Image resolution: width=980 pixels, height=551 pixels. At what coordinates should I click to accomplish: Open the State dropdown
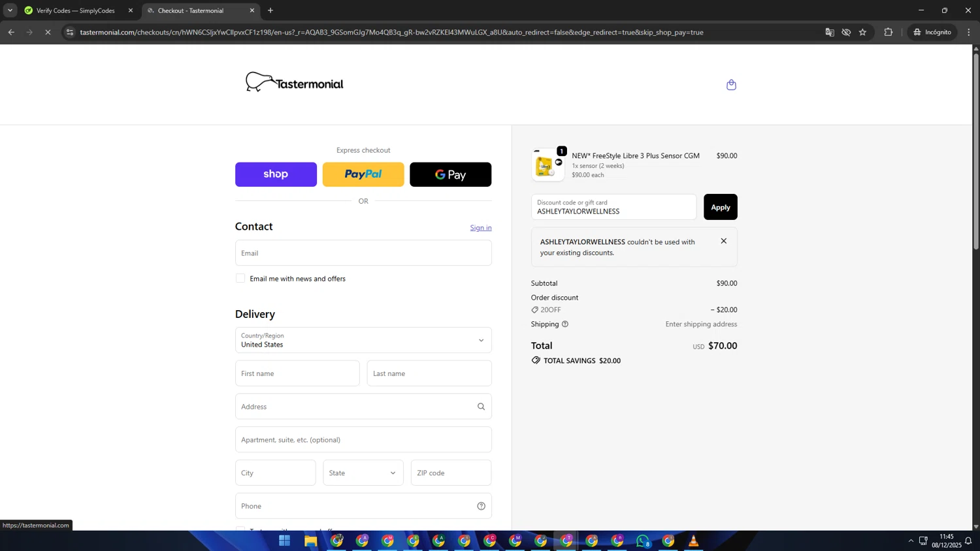tap(363, 473)
